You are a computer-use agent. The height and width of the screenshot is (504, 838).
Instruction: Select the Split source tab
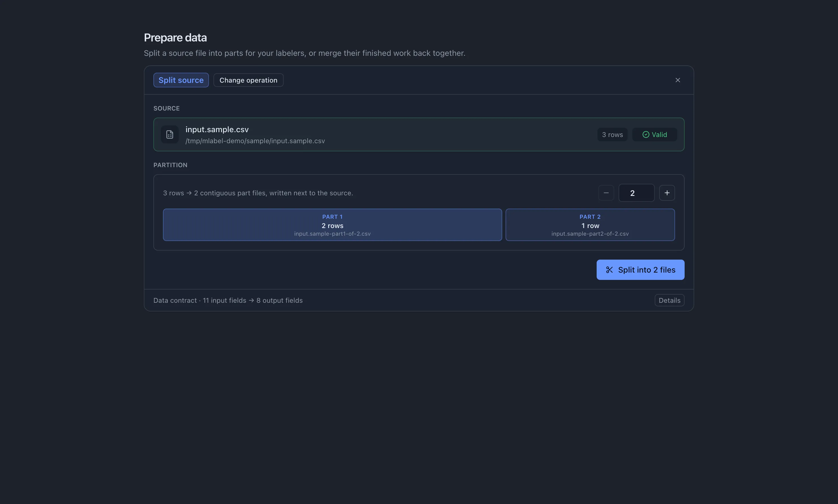coord(181,80)
